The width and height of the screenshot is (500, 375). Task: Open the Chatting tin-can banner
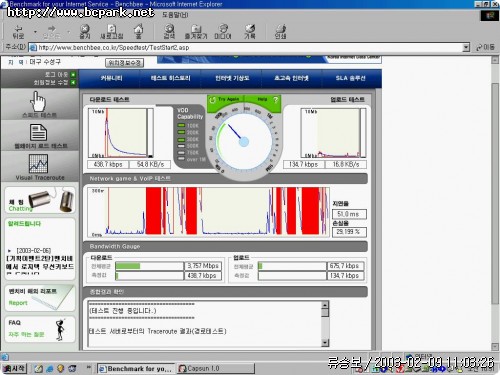(40, 200)
